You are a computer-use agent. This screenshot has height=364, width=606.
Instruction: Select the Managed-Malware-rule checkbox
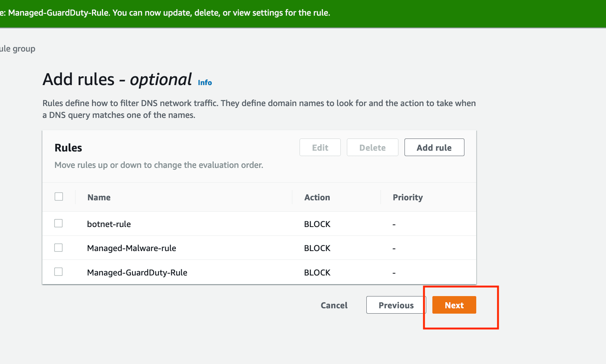58,248
